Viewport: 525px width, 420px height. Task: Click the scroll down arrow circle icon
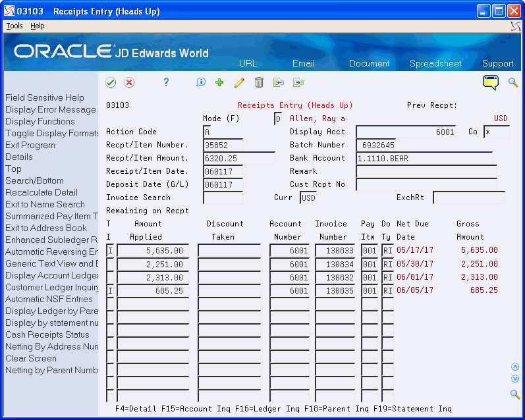tap(515, 379)
